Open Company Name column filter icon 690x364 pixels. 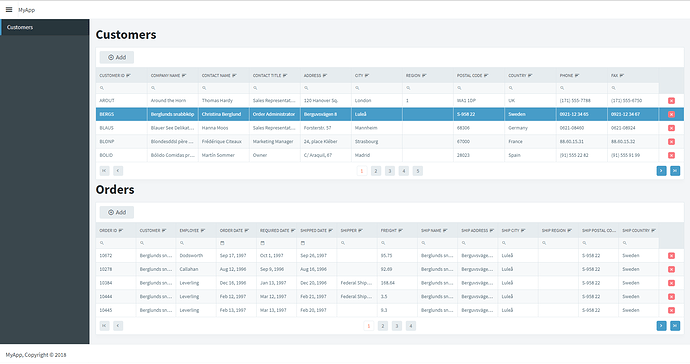(x=184, y=76)
